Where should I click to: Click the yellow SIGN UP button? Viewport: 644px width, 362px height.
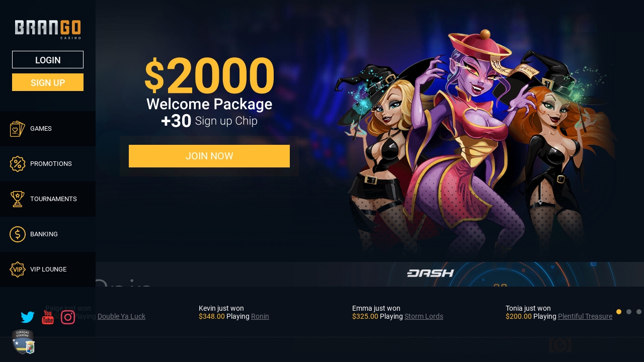tap(48, 82)
